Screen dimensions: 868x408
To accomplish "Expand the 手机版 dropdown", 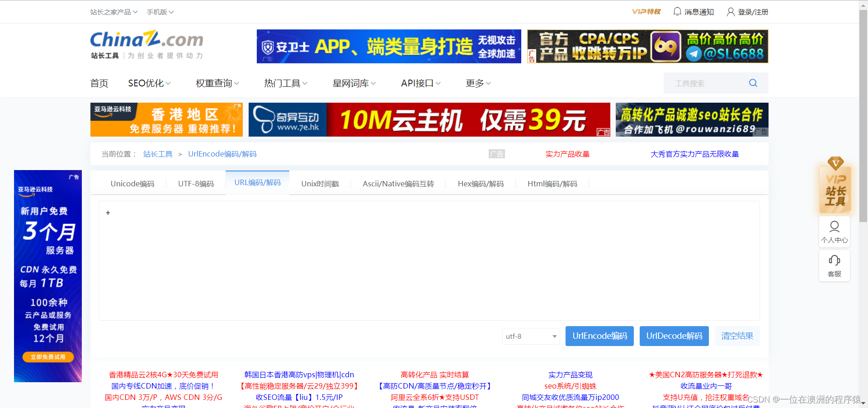I will click(160, 12).
